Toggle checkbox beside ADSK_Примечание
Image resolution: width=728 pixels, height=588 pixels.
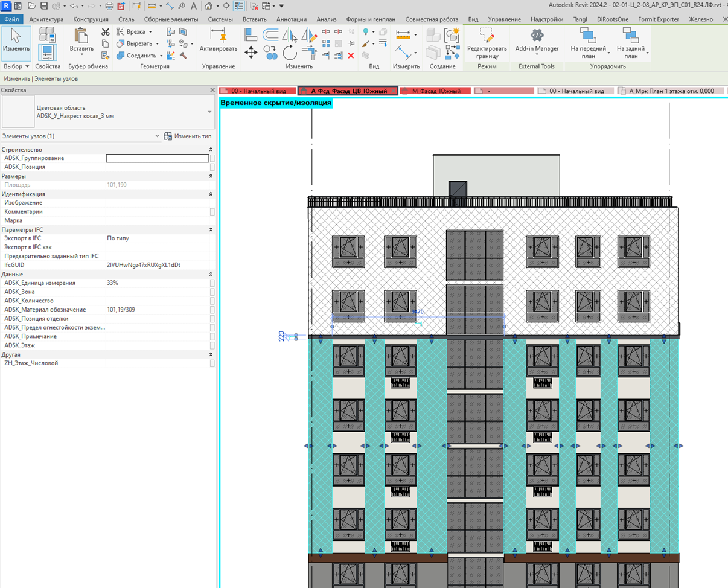pos(212,336)
